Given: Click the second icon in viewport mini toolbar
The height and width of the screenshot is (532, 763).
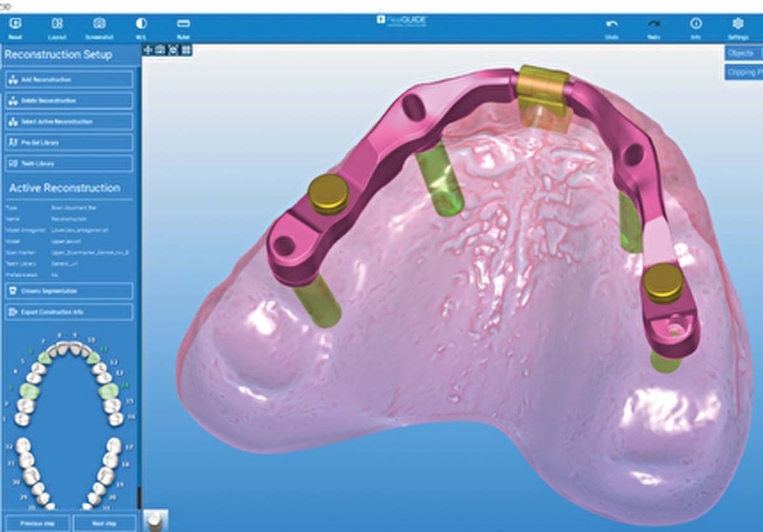Looking at the screenshot, I should (x=160, y=50).
